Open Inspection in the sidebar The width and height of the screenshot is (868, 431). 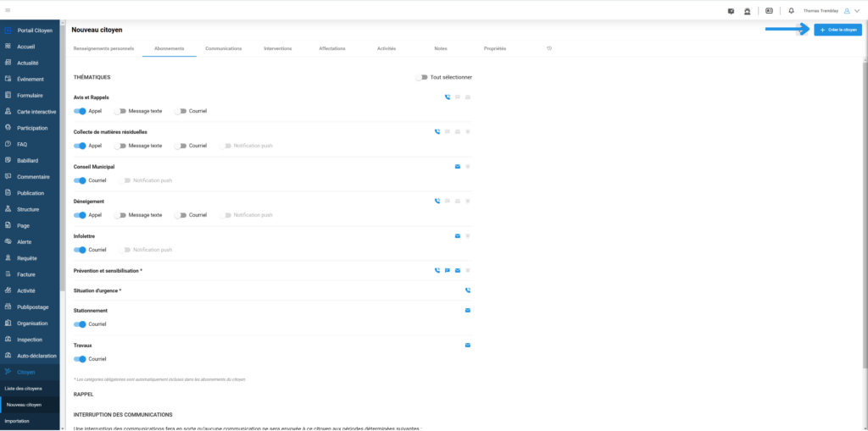30,340
